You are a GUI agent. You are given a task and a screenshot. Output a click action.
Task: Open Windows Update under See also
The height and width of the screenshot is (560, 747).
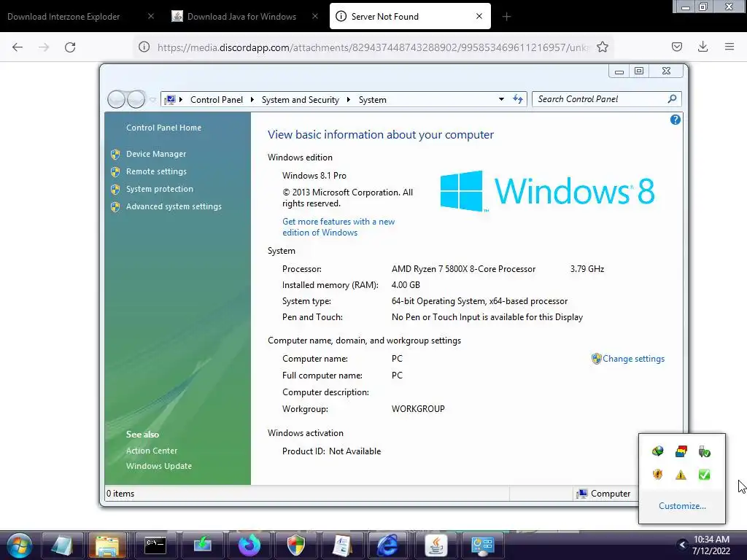[x=158, y=466]
